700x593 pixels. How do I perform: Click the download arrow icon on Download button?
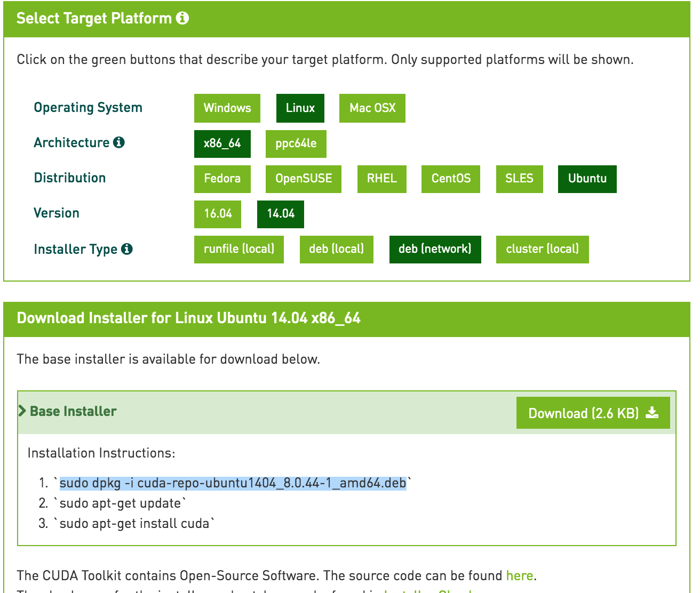pos(653,413)
